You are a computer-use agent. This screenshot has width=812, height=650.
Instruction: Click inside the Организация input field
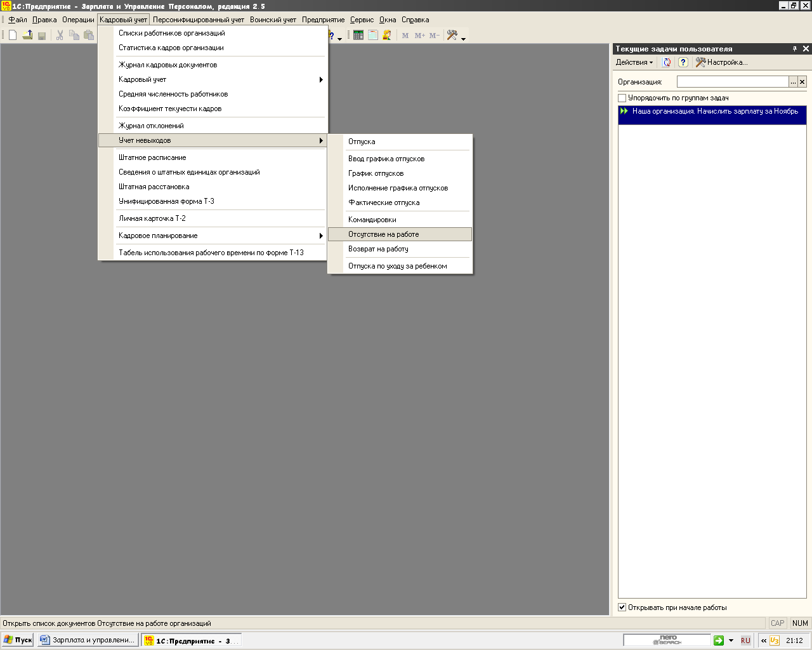pos(733,82)
